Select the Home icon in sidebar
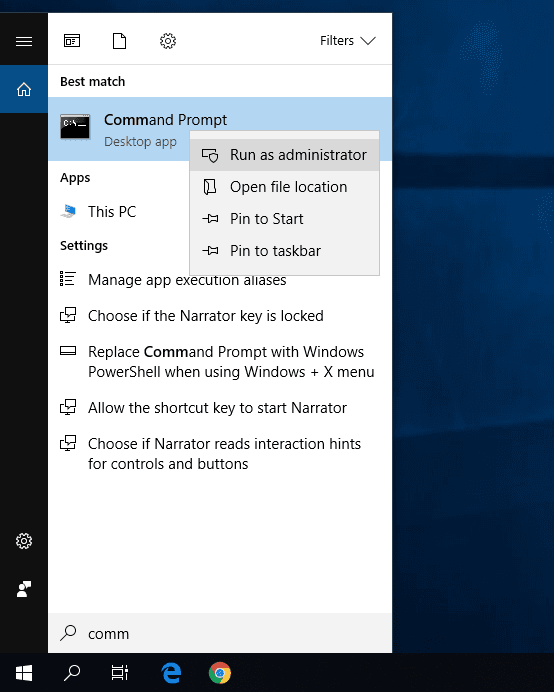 coord(24,89)
